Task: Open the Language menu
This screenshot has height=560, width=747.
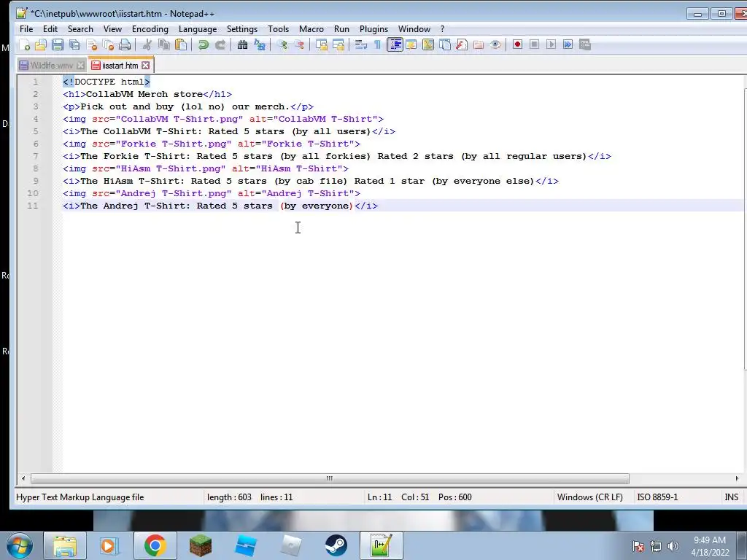Action: [198, 29]
